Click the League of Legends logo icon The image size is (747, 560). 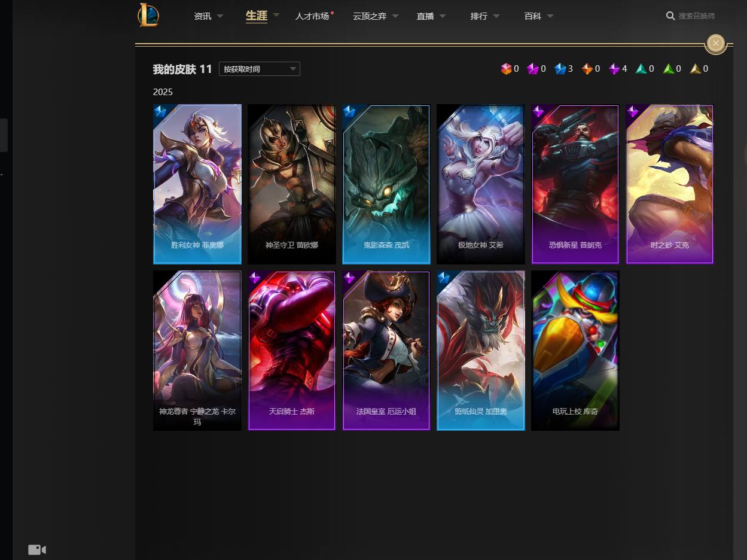point(148,15)
